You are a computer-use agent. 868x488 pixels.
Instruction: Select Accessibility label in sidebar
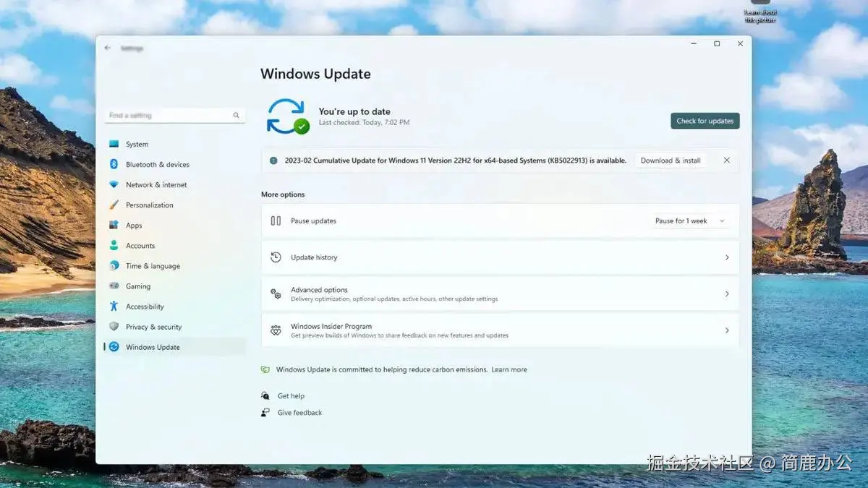(x=145, y=306)
